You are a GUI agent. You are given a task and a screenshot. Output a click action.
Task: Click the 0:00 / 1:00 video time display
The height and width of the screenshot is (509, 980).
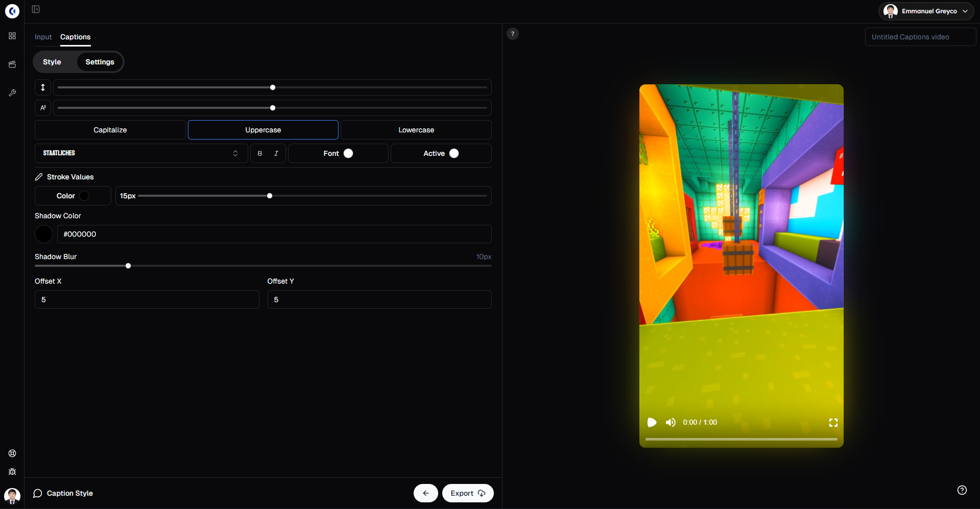700,422
